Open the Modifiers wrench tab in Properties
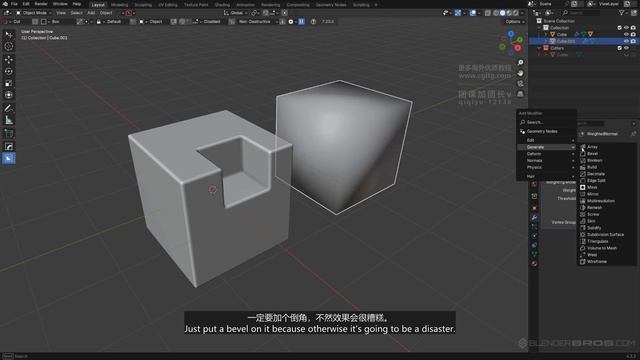Screen dimensions: 640x360 click(534, 217)
